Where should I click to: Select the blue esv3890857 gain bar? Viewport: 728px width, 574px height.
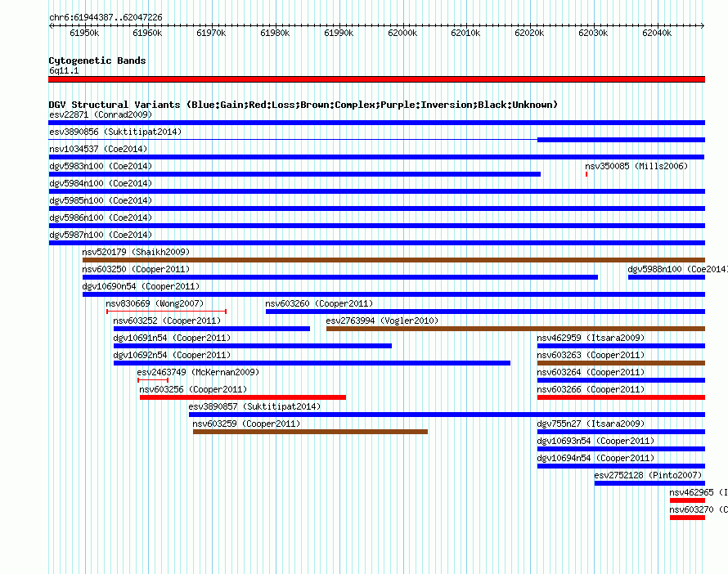pyautogui.click(x=447, y=415)
